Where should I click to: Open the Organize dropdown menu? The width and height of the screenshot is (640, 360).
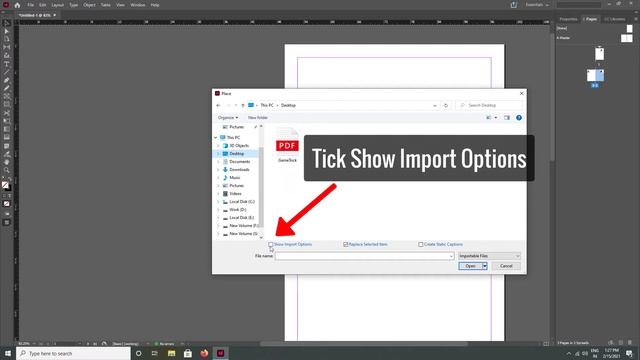click(x=228, y=118)
